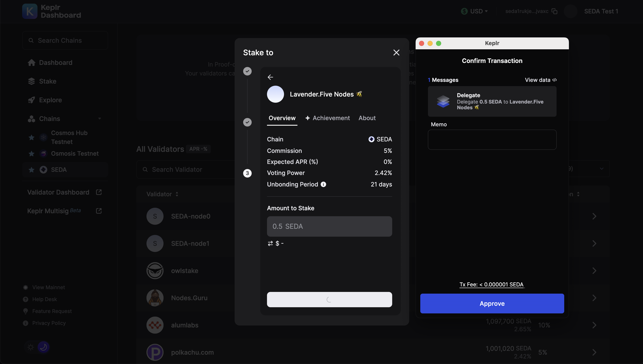Switch to dark mode moon toggle
Image resolution: width=643 pixels, height=364 pixels.
pyautogui.click(x=43, y=347)
